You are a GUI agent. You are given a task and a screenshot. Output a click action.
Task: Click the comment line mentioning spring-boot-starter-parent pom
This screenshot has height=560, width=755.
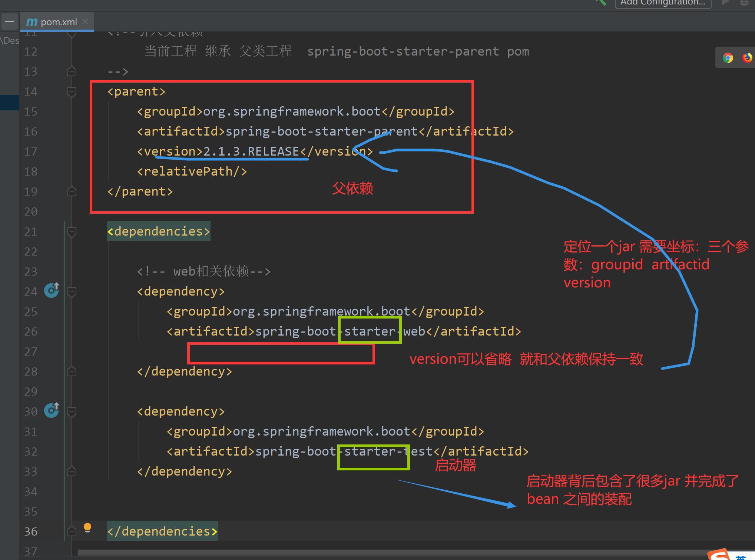click(x=337, y=51)
